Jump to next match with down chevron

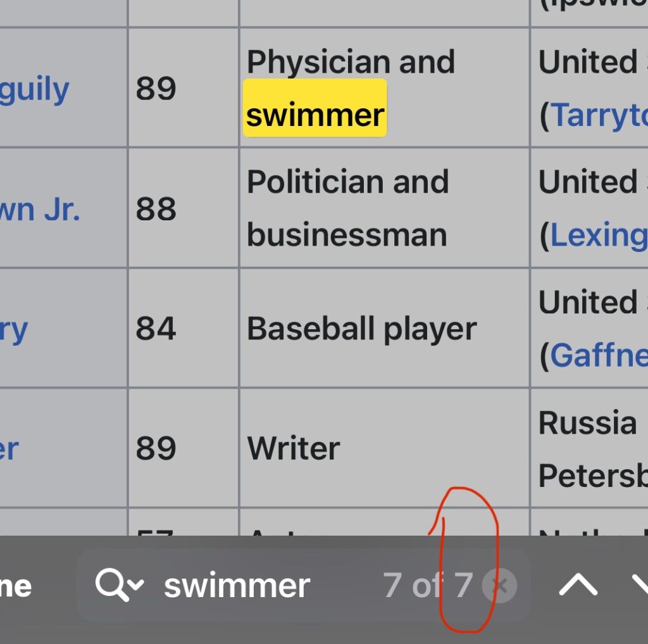pyautogui.click(x=639, y=586)
